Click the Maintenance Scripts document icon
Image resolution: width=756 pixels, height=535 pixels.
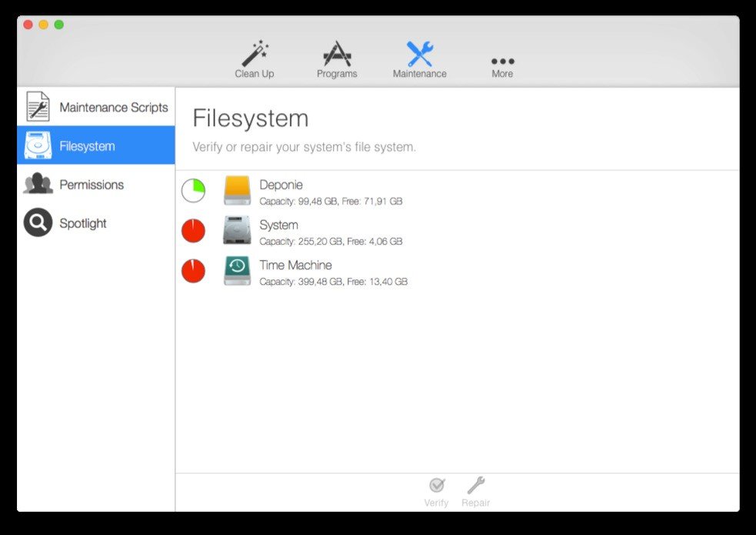point(38,106)
